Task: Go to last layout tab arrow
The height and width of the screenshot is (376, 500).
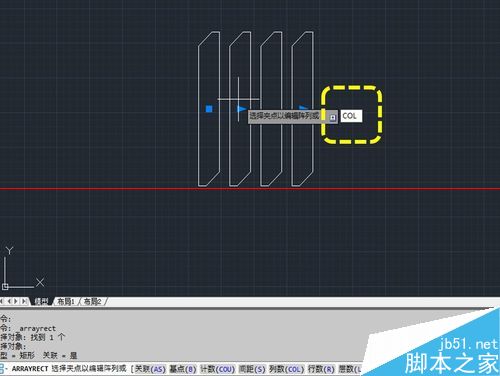Action: (24, 301)
